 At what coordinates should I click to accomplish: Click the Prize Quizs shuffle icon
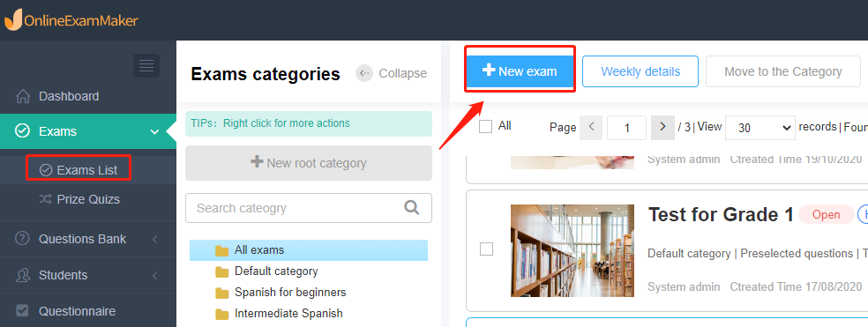click(x=46, y=199)
